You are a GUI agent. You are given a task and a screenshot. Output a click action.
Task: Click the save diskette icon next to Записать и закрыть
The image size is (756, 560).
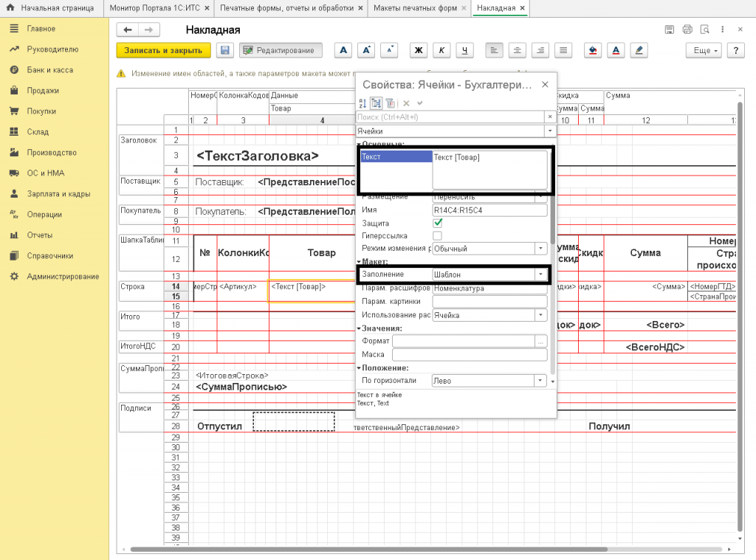(x=224, y=50)
